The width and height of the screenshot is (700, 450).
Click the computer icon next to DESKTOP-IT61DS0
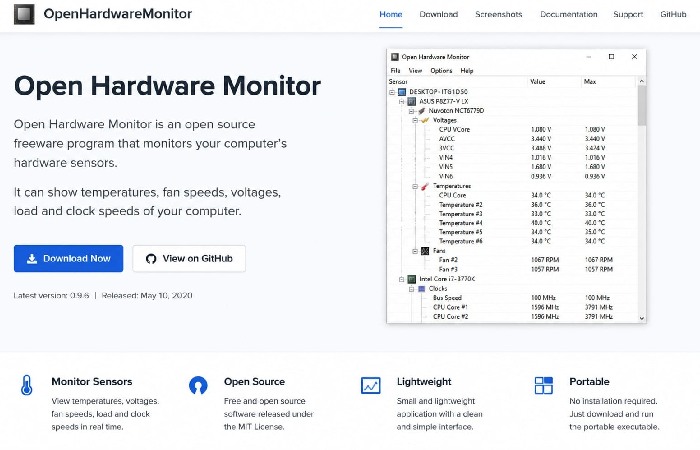401,92
